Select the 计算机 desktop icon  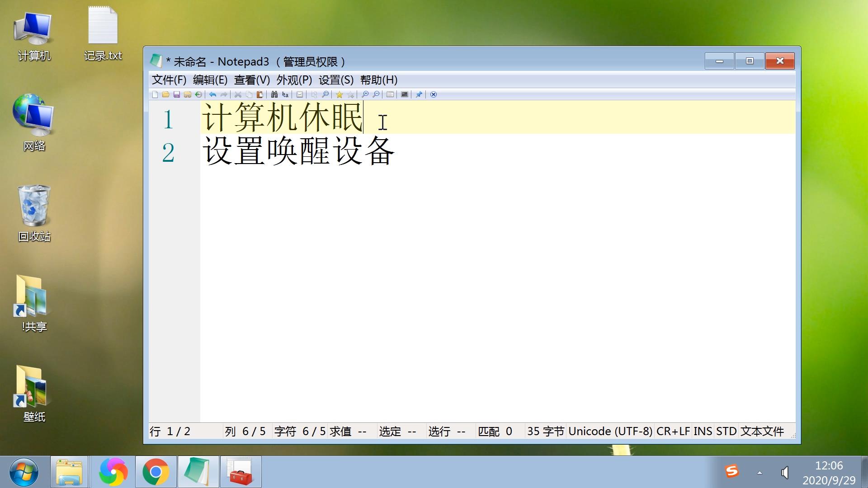pos(34,36)
